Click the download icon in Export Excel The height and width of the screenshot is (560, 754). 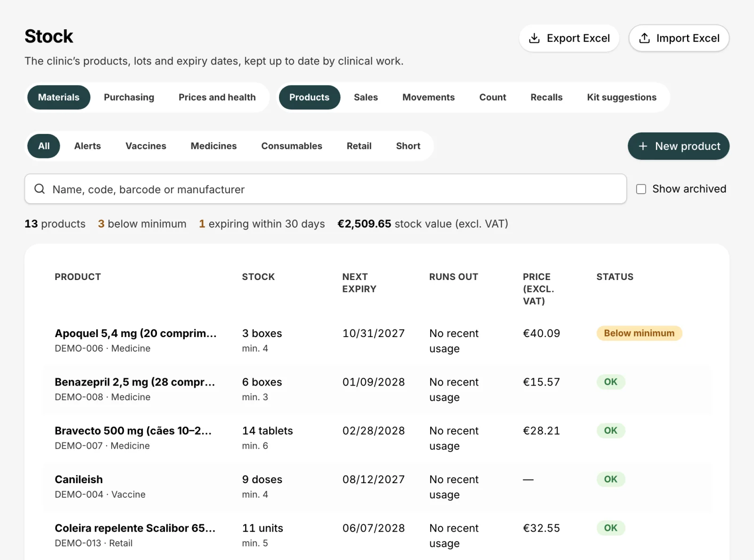[x=534, y=38]
